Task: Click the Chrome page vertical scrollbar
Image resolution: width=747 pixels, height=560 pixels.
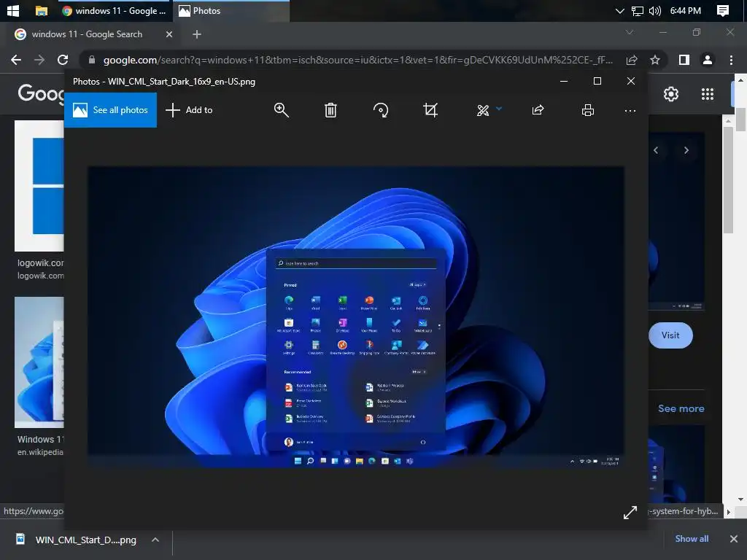Action: (740, 119)
